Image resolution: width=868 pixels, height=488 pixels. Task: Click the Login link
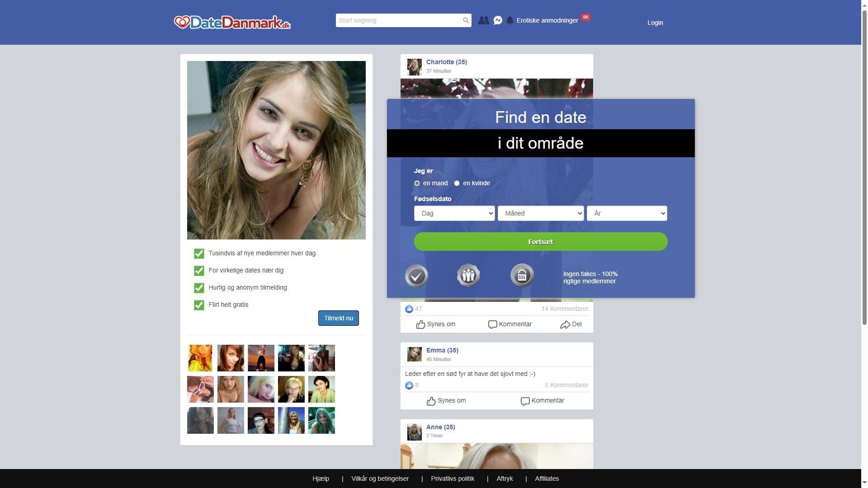coord(655,23)
